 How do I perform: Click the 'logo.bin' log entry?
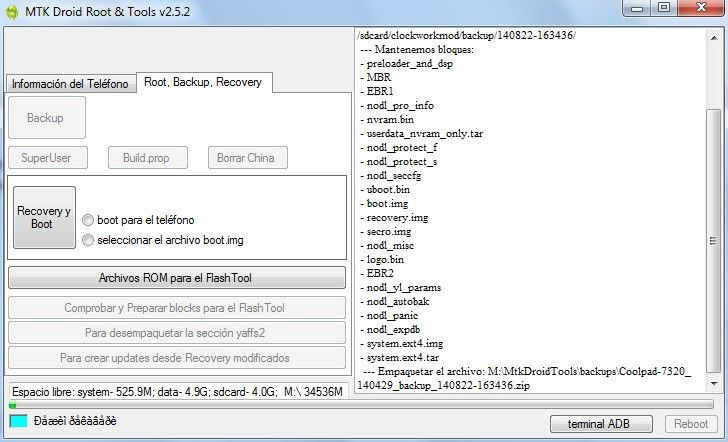(382, 260)
